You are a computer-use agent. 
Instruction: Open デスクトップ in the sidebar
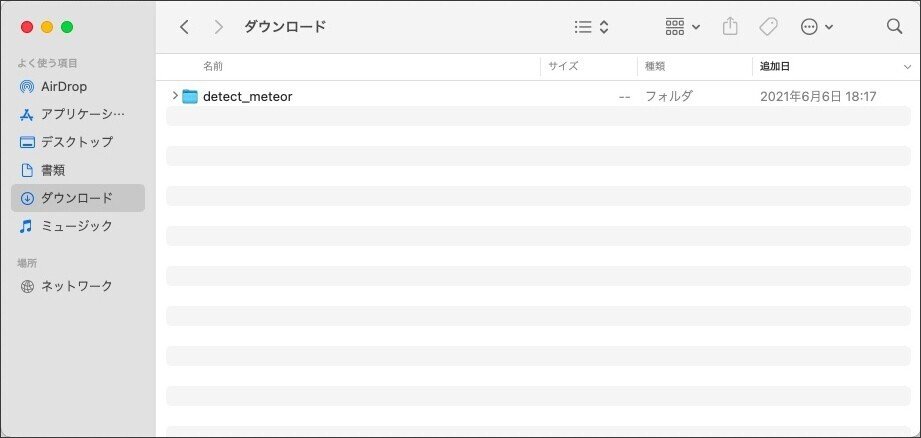click(76, 142)
